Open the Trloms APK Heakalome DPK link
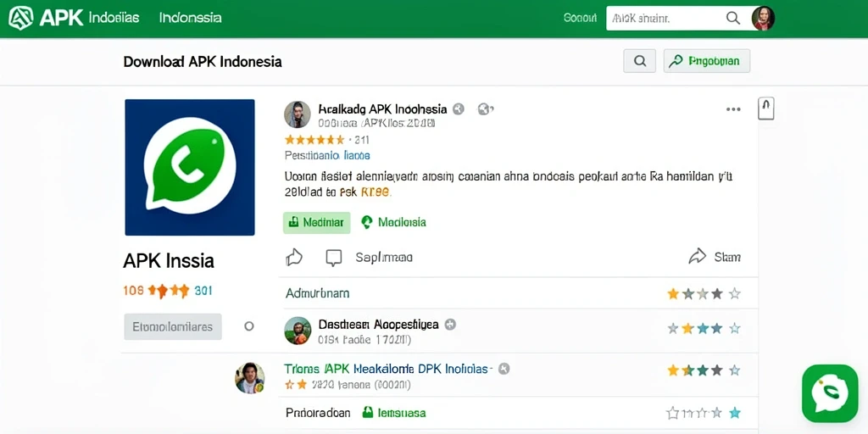 pyautogui.click(x=387, y=369)
